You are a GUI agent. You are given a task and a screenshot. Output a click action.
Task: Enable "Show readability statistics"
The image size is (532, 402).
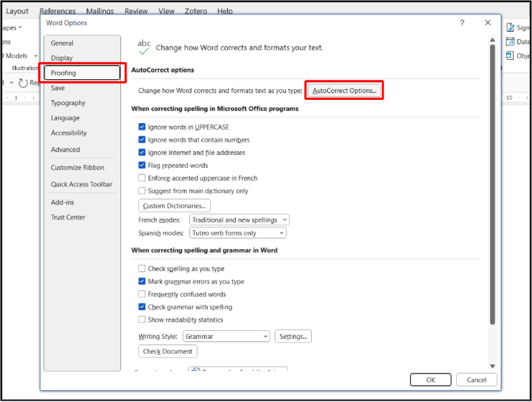142,319
